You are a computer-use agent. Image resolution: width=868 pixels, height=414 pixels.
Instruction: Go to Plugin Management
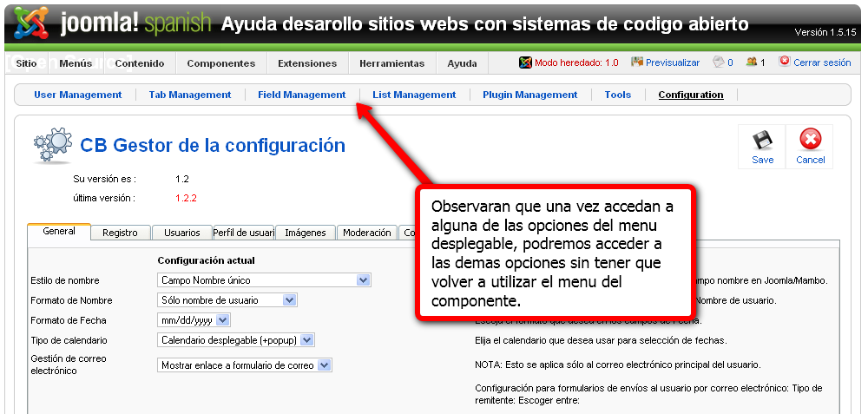pyautogui.click(x=529, y=95)
